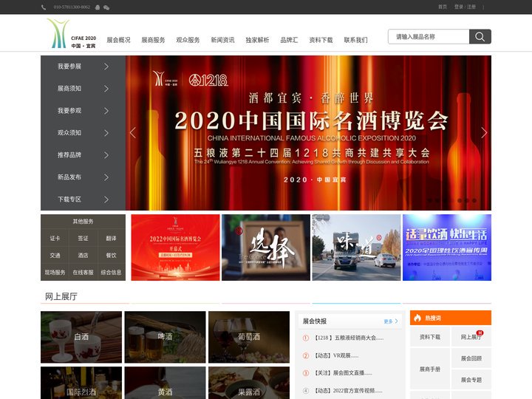Open the 选择 video thumbnail
Viewport: 532px width, 399px height.
[x=266, y=248]
